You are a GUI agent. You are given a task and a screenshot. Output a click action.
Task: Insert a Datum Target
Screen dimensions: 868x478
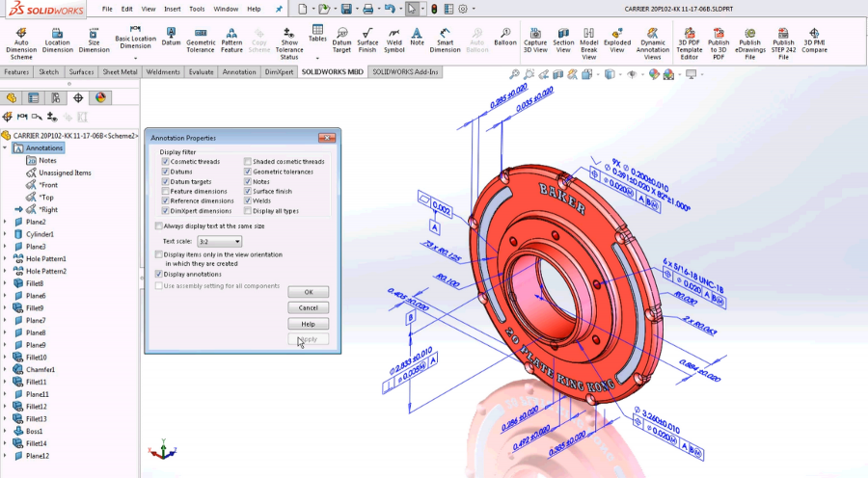click(341, 40)
